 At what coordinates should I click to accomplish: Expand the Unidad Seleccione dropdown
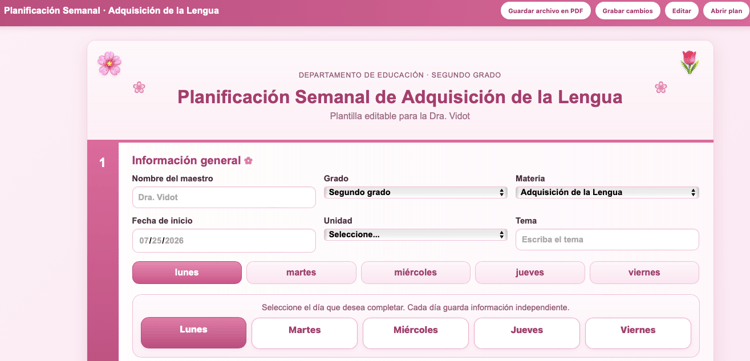tap(415, 235)
